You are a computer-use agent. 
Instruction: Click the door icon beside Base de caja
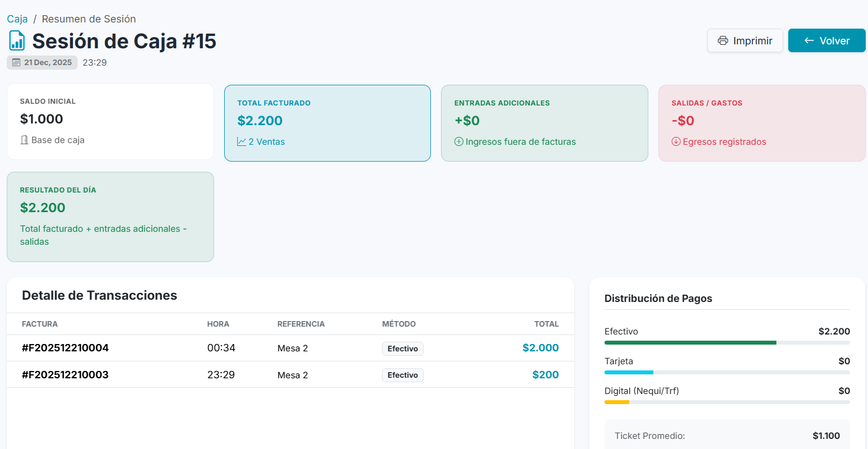coord(24,140)
